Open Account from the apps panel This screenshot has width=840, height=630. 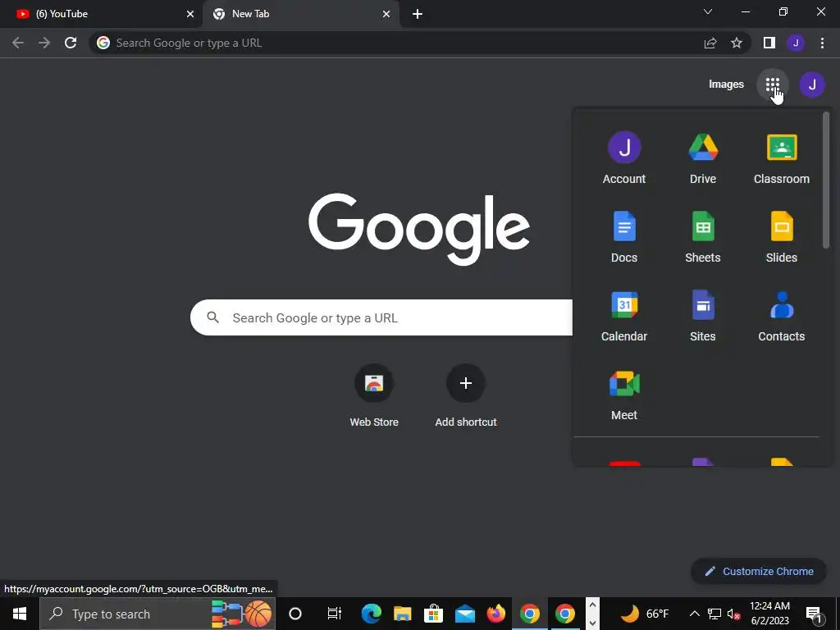(624, 158)
